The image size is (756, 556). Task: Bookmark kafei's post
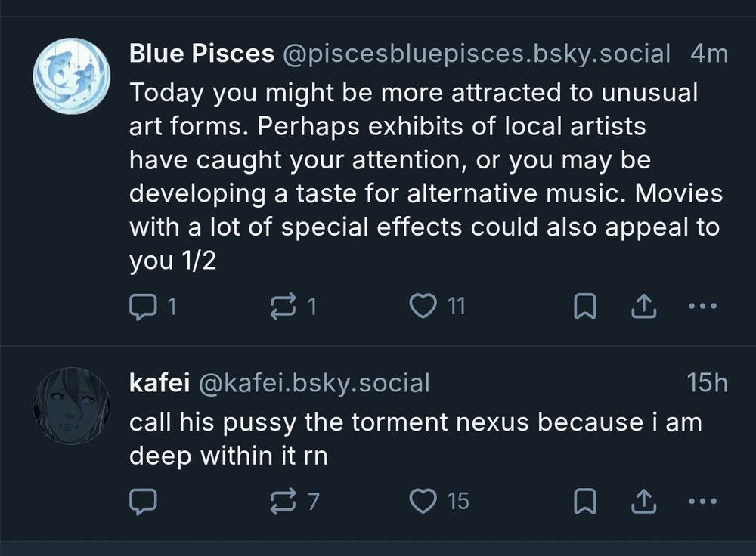(x=586, y=501)
